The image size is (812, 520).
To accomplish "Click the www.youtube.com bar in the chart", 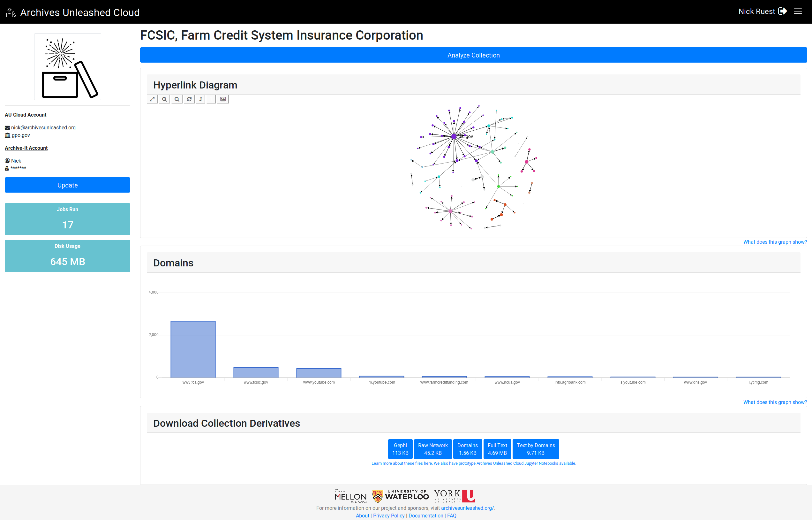I will pyautogui.click(x=319, y=373).
